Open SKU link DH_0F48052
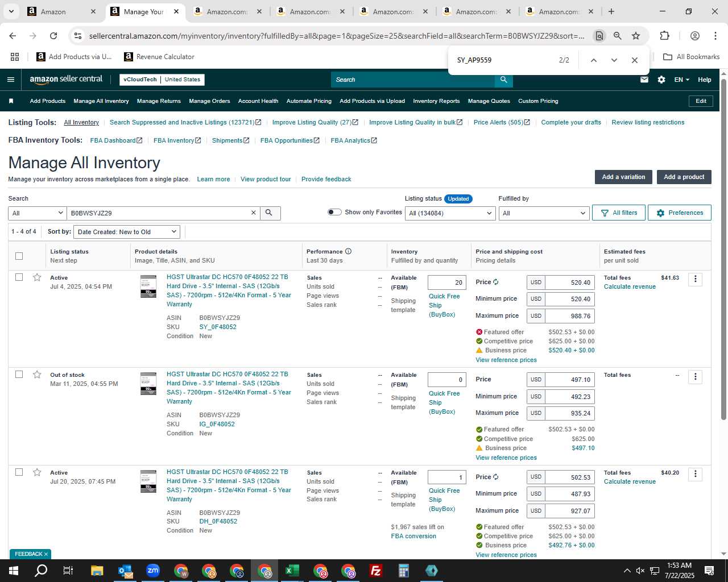Screen dimensions: 728x582 click(218, 521)
